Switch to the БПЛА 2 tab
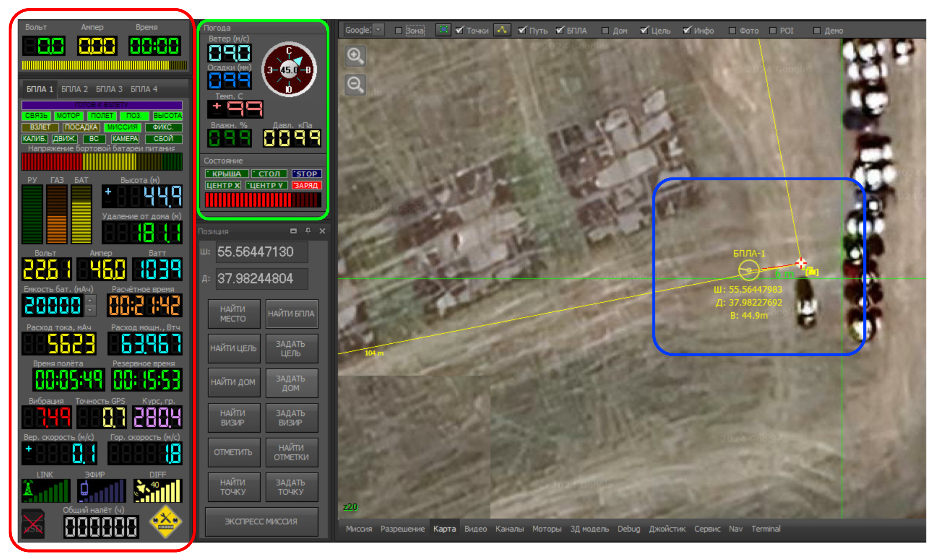936x560 pixels. (75, 89)
